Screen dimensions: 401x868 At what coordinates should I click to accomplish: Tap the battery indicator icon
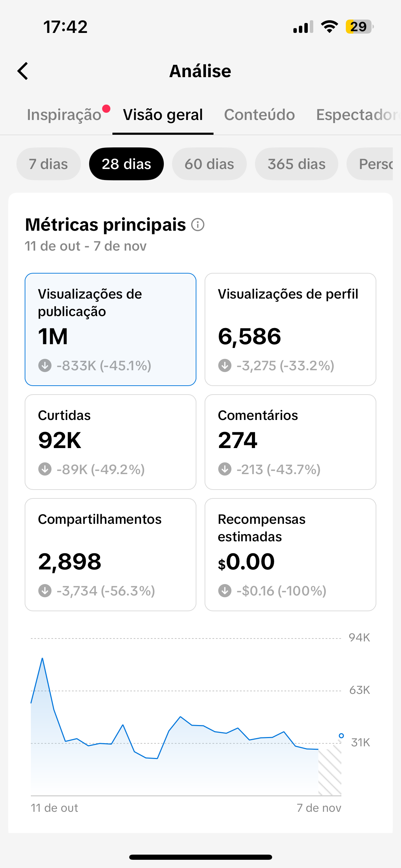pyautogui.click(x=359, y=27)
